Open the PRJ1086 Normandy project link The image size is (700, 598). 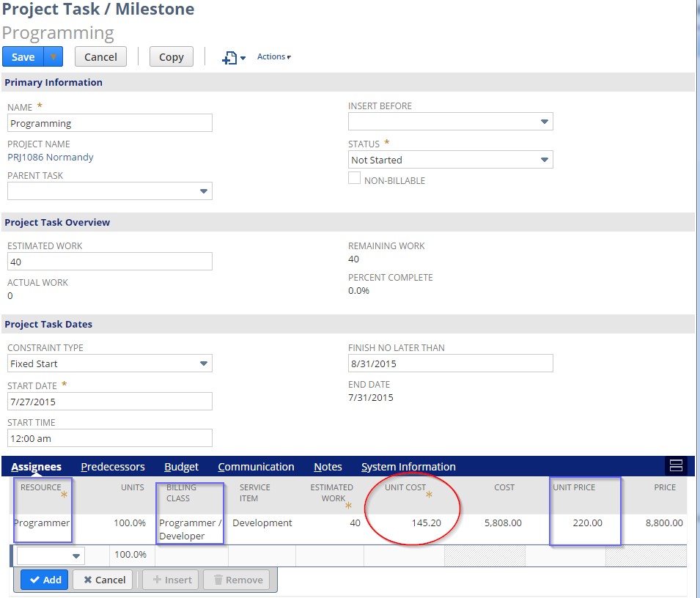click(50, 157)
